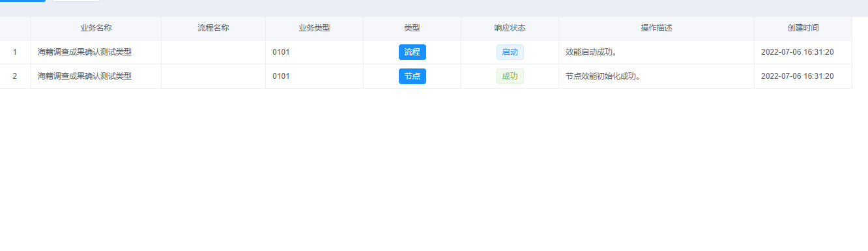This screenshot has width=868, height=251.
Task: Click the 业务名称 column header
Action: pos(96,28)
